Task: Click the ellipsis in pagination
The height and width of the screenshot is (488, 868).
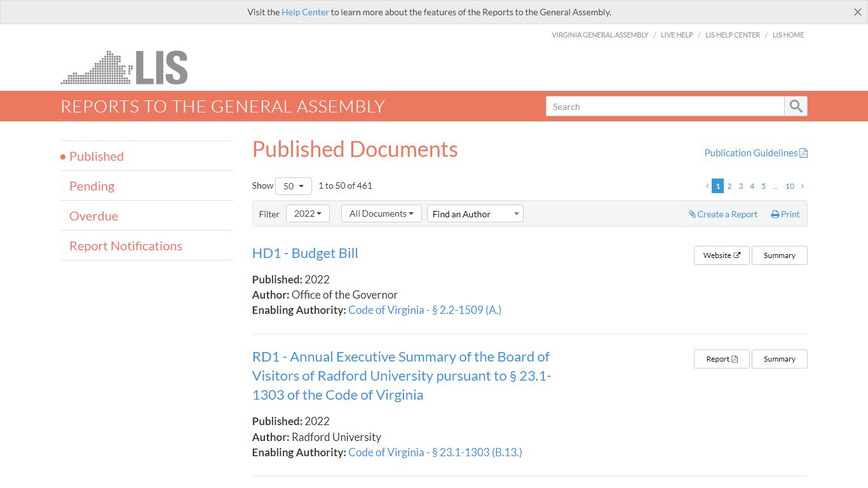Action: tap(776, 186)
